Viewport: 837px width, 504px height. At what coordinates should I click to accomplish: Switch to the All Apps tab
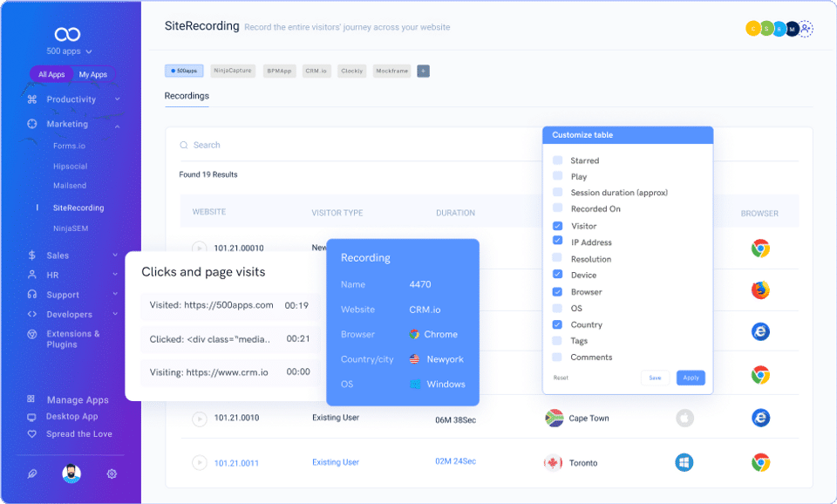click(51, 74)
